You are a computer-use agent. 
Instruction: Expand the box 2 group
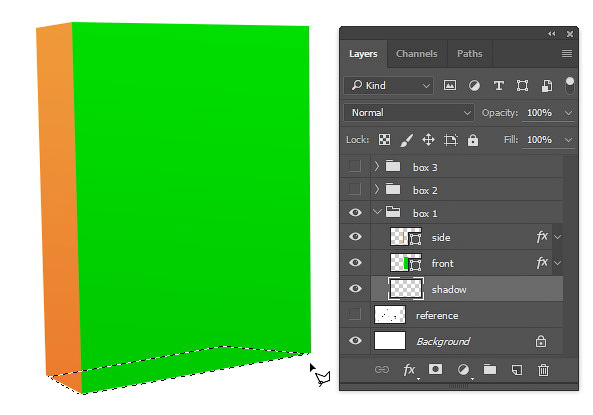click(x=377, y=189)
